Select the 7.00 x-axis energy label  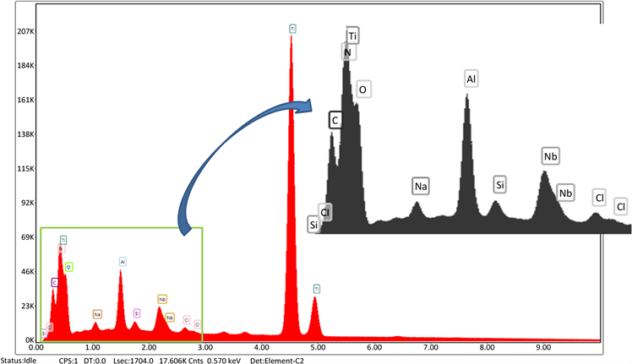tap(431, 347)
